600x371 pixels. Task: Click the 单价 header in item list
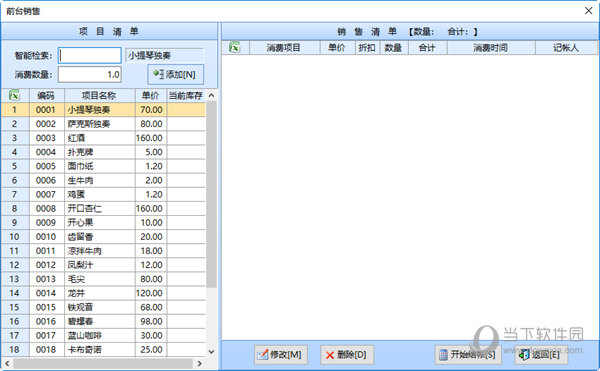[x=150, y=95]
